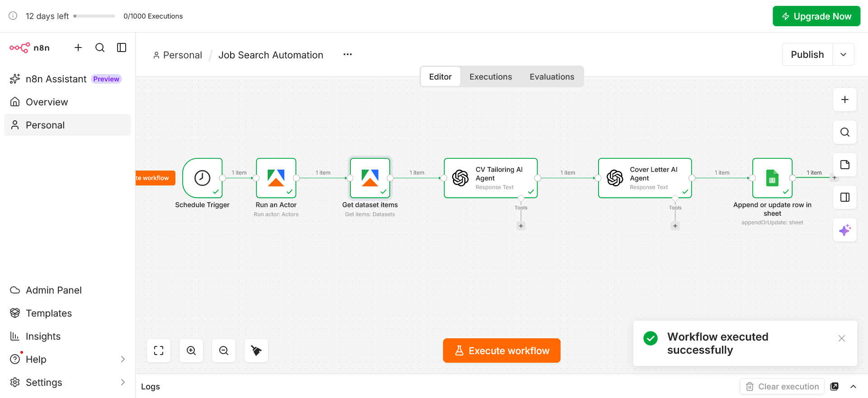Tidy up workflow with broom icon

pyautogui.click(x=256, y=351)
